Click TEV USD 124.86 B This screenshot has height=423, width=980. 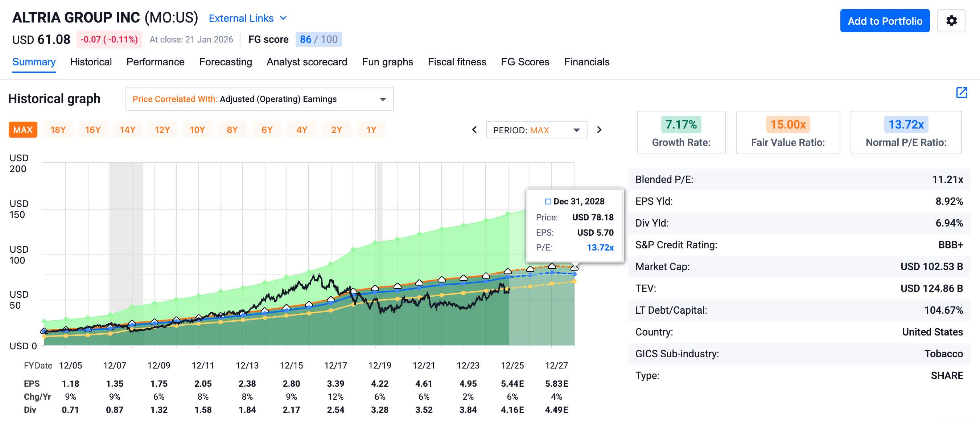pos(931,288)
